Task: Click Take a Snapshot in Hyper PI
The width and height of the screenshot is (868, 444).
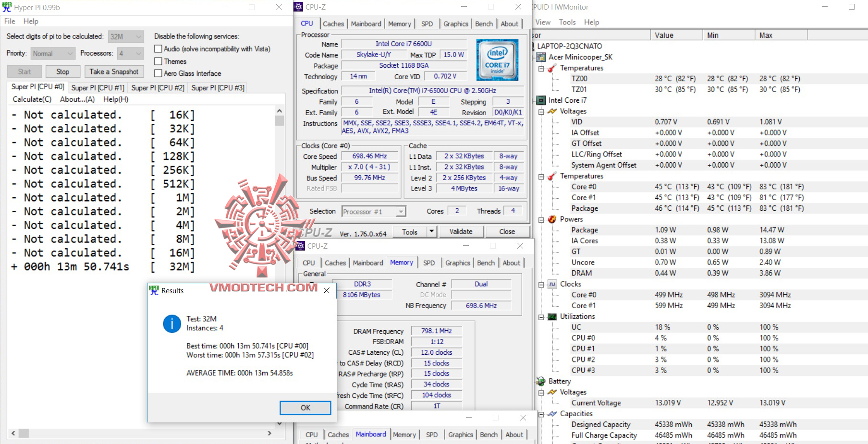Action: pyautogui.click(x=114, y=71)
